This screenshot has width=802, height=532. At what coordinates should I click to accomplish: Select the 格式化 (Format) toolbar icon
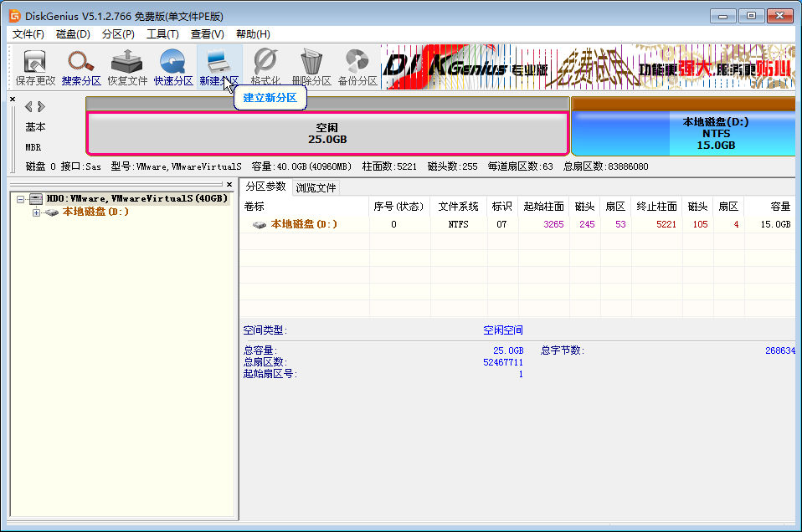265,67
